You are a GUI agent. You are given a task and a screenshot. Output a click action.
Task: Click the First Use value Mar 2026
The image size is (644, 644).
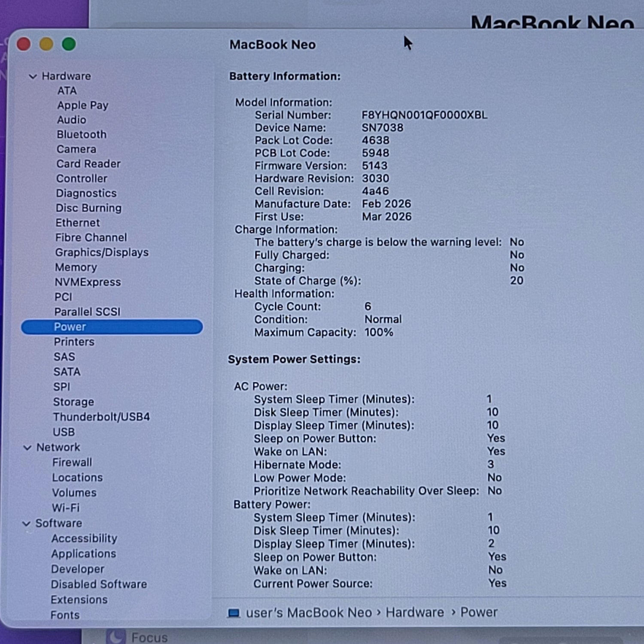[x=387, y=217]
